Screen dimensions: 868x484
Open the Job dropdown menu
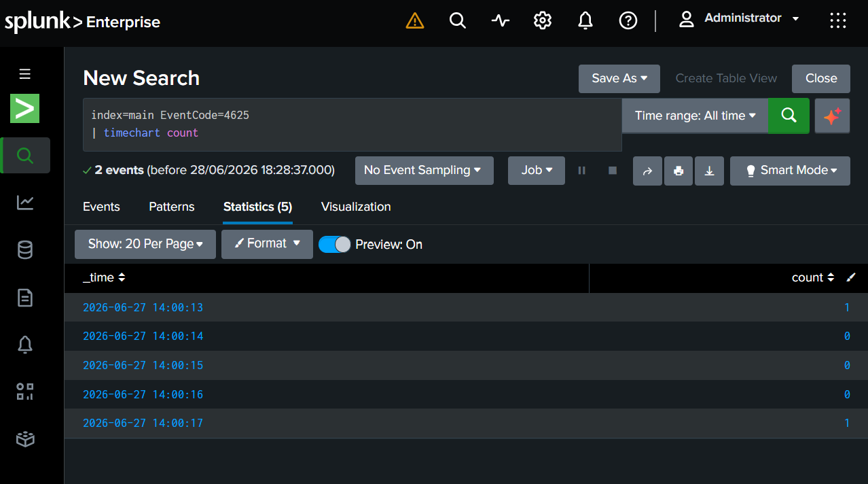(x=537, y=171)
